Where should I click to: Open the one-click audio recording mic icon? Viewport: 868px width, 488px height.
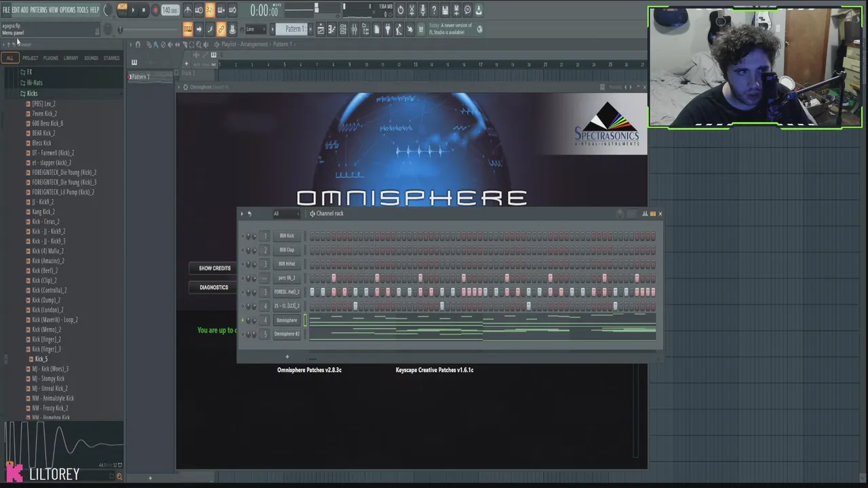pos(422,10)
